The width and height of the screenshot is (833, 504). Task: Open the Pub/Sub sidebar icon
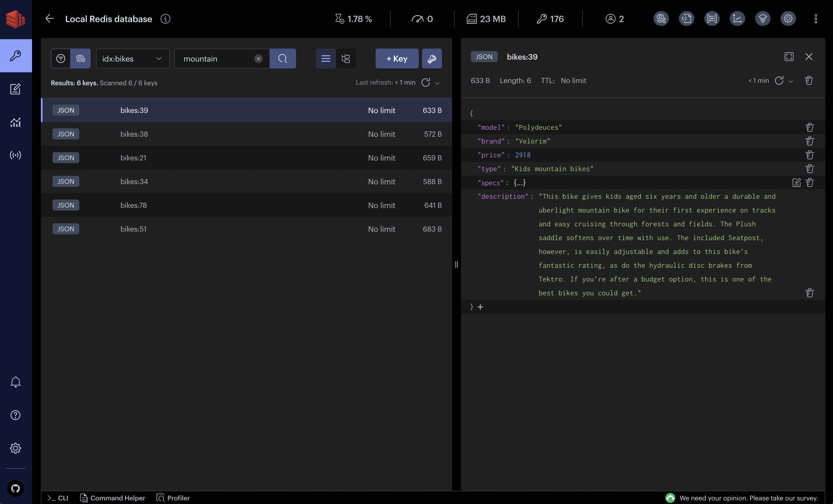[15, 155]
